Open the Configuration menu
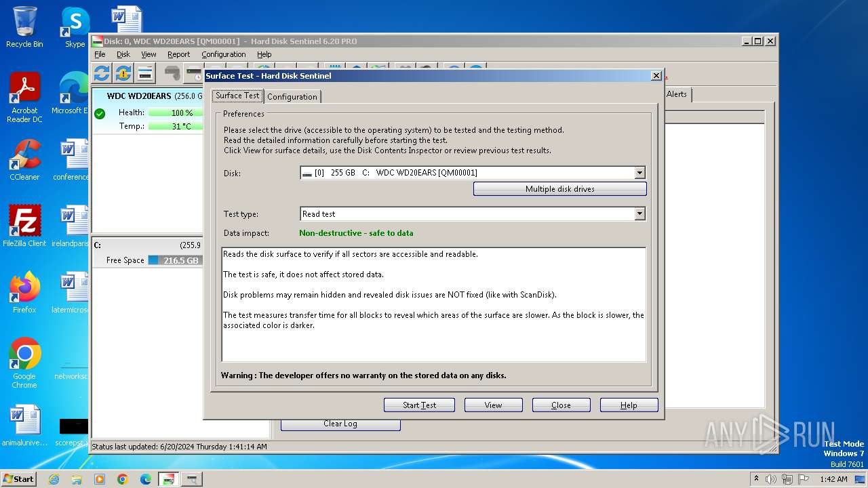The image size is (868, 488). click(x=224, y=54)
